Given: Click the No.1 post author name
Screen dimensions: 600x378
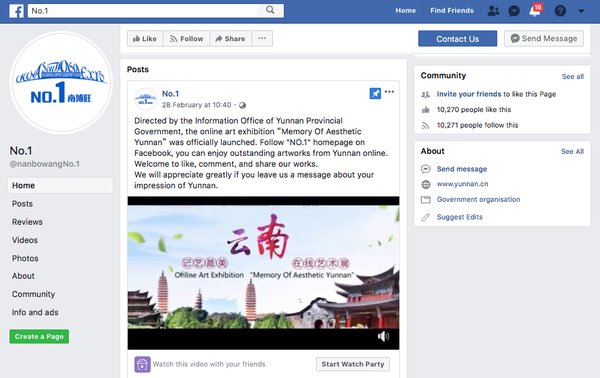Looking at the screenshot, I should click(x=170, y=94).
